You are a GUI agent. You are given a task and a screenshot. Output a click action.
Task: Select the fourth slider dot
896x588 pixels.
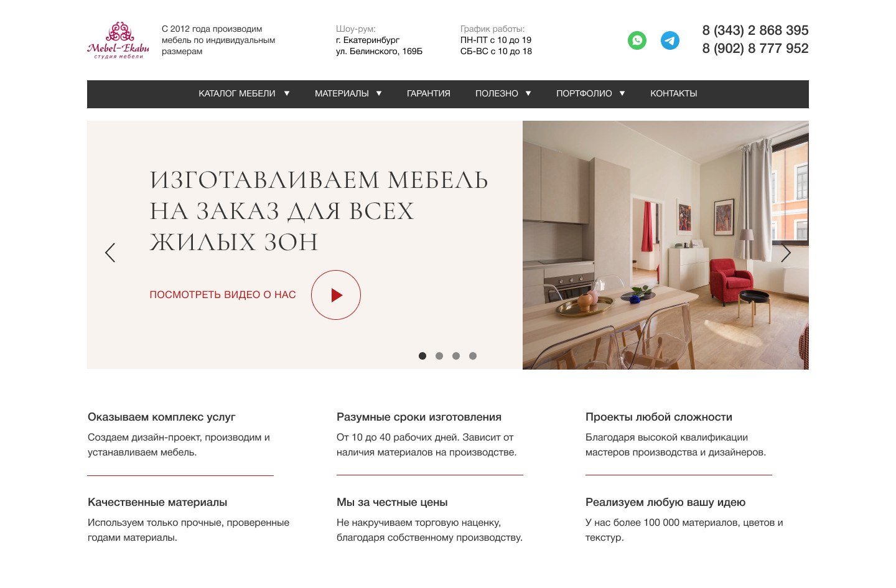click(x=473, y=356)
